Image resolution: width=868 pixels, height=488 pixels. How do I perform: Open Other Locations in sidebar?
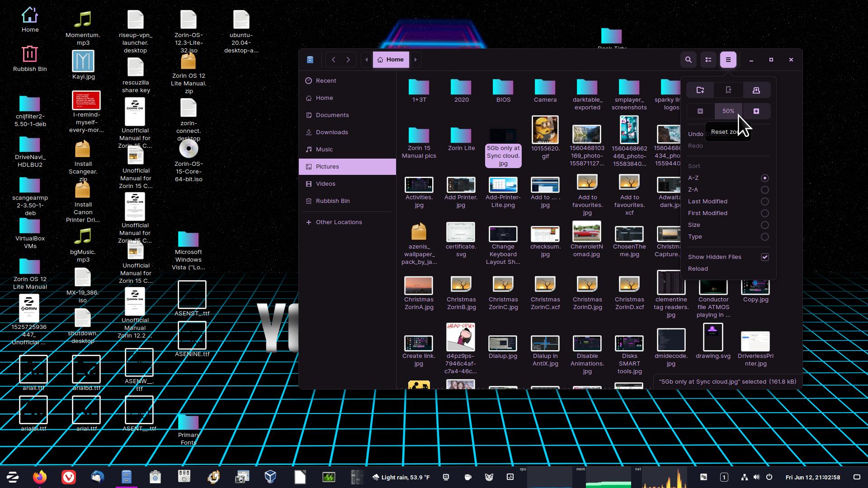point(338,222)
